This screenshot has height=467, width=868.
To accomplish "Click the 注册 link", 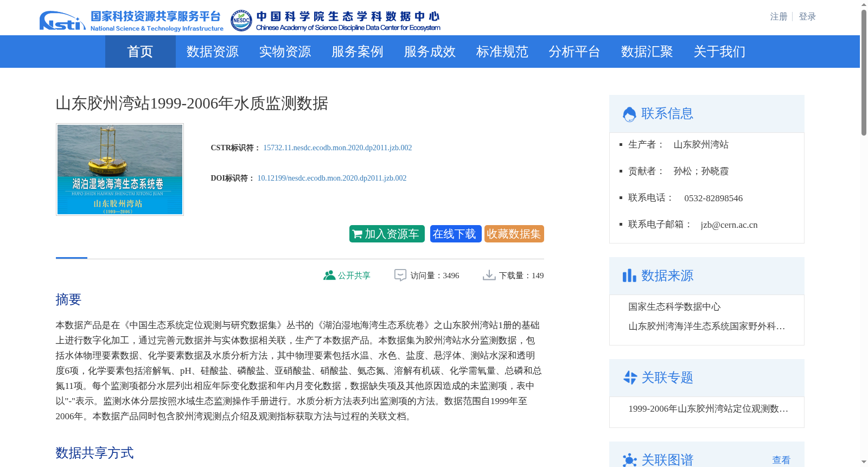I will click(x=778, y=17).
